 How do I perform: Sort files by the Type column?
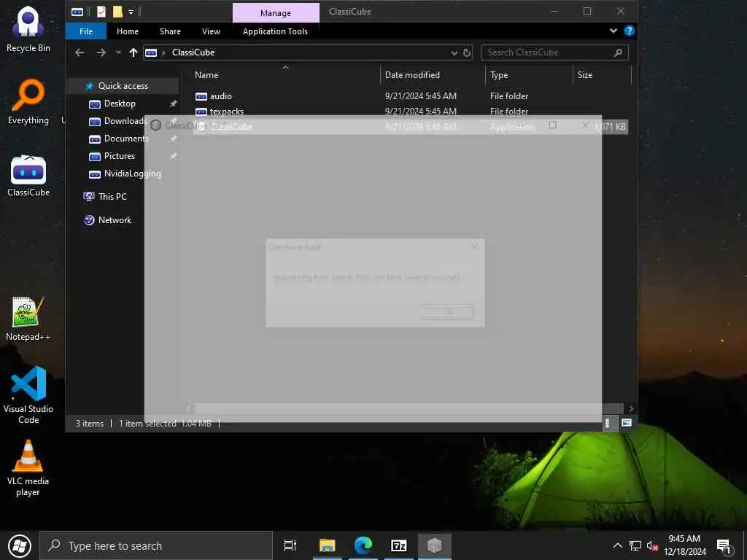499,75
